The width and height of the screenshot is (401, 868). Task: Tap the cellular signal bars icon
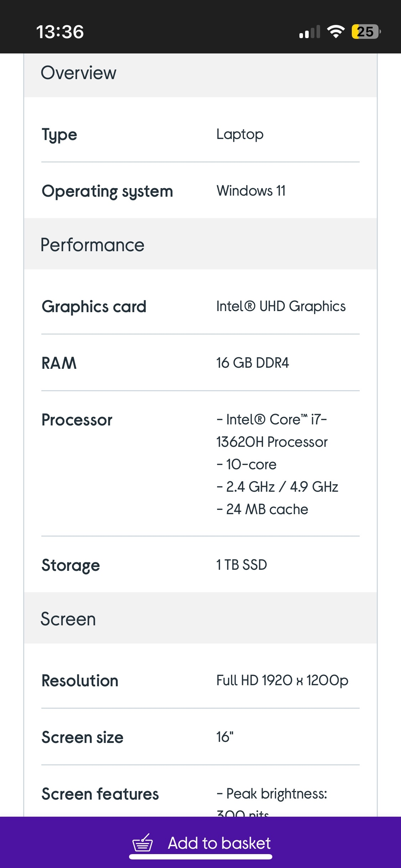tap(310, 32)
